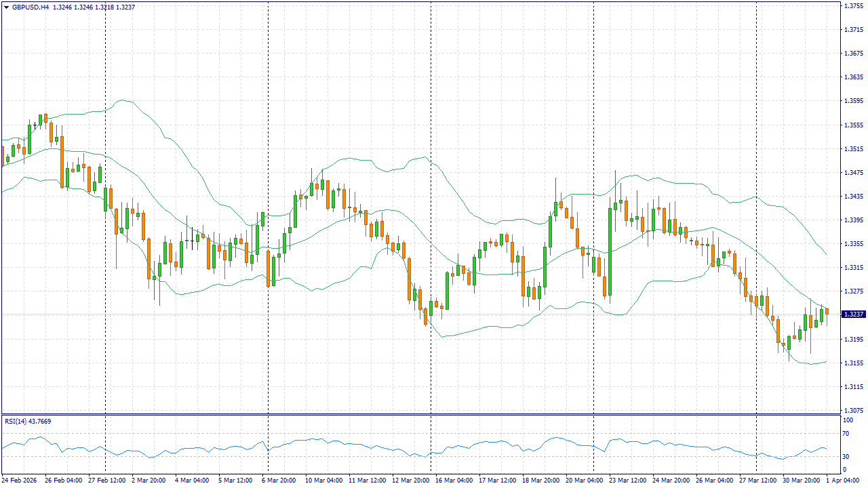Select the 17 Mar 12:00 time label
868x488 pixels.
click(497, 480)
